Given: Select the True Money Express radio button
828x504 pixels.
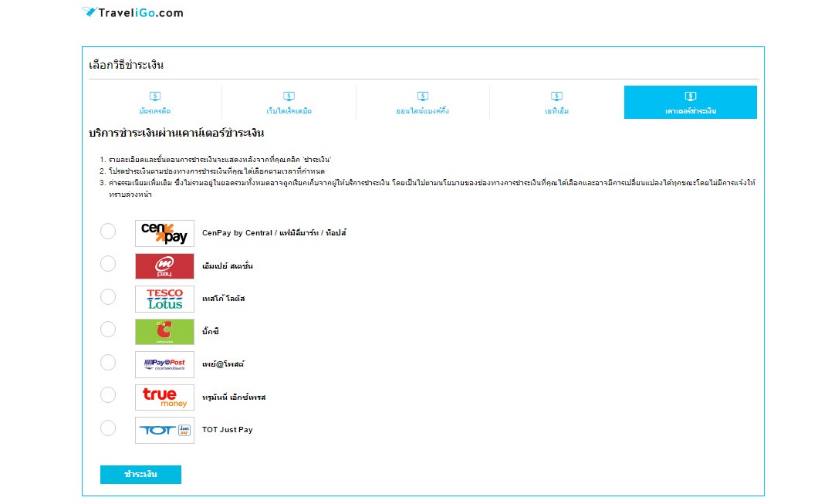Looking at the screenshot, I should coord(108,395).
